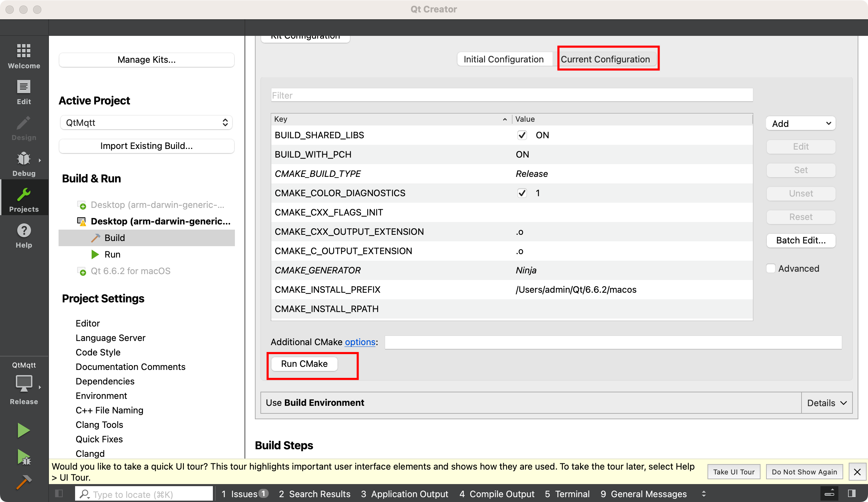Enable Advanced configuration toggle
This screenshot has height=502, width=868.
[x=771, y=268]
